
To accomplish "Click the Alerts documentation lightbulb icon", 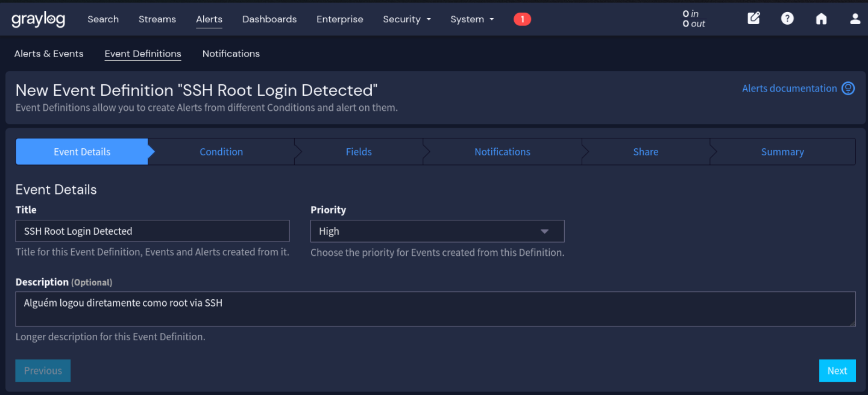I will coord(848,89).
